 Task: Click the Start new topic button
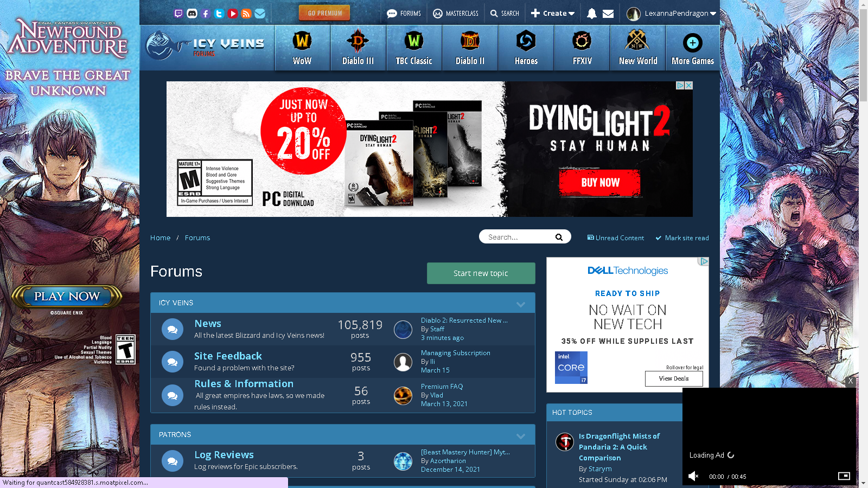pos(481,273)
